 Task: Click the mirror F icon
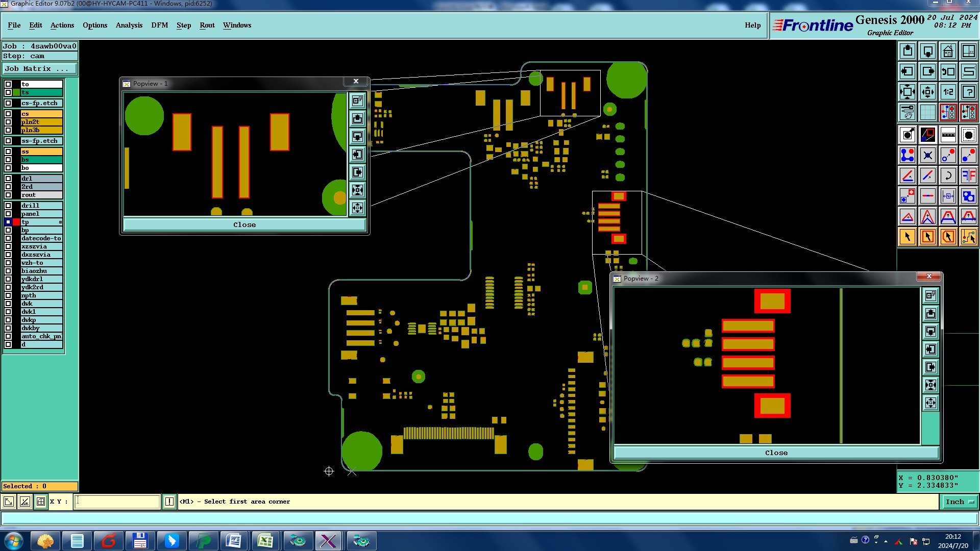point(968,176)
